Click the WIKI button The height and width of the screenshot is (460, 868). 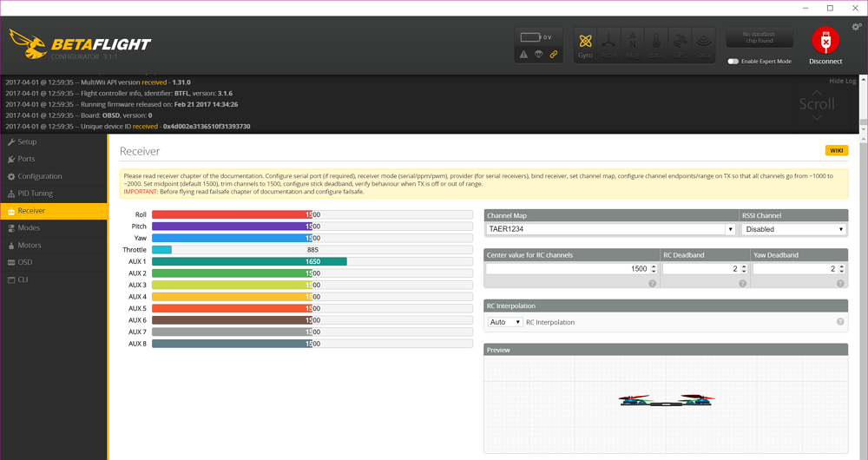coord(837,150)
